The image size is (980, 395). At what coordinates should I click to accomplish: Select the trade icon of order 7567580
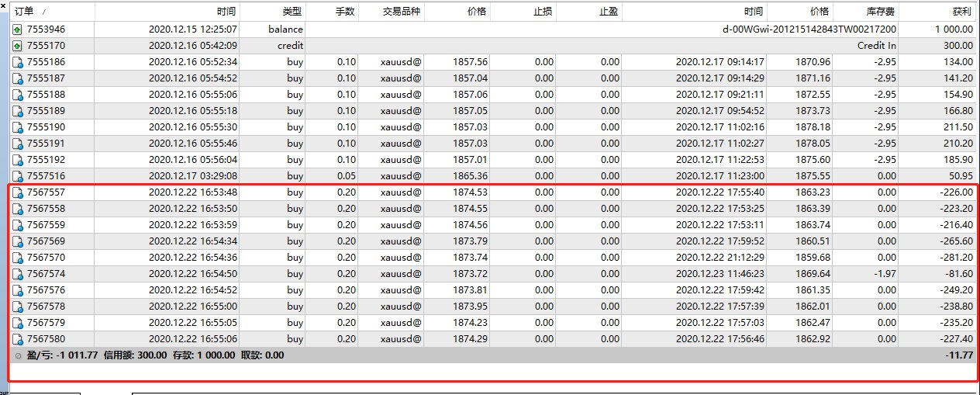point(18,339)
